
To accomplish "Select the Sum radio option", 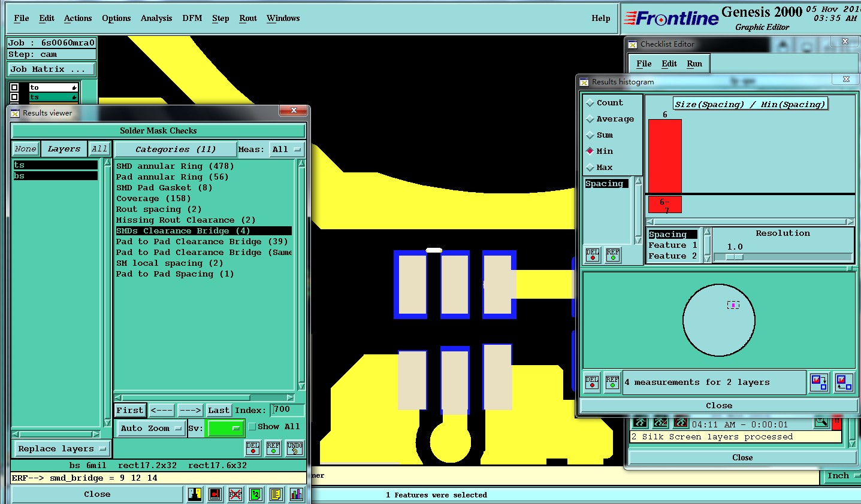I will pos(590,135).
